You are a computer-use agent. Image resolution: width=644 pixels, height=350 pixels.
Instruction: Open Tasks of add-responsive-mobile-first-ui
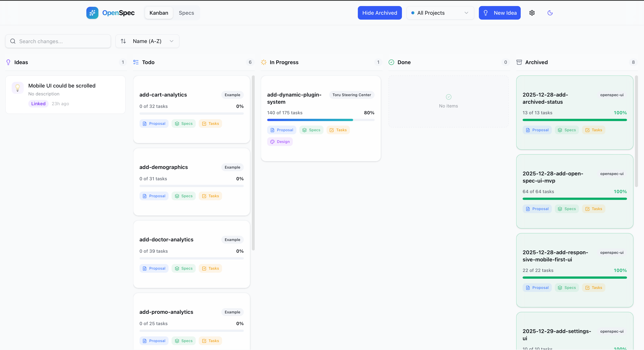coord(593,288)
